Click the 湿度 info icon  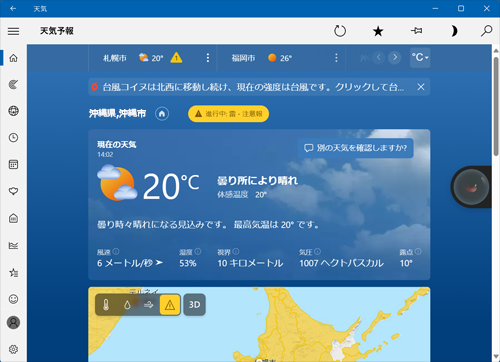coord(198,251)
